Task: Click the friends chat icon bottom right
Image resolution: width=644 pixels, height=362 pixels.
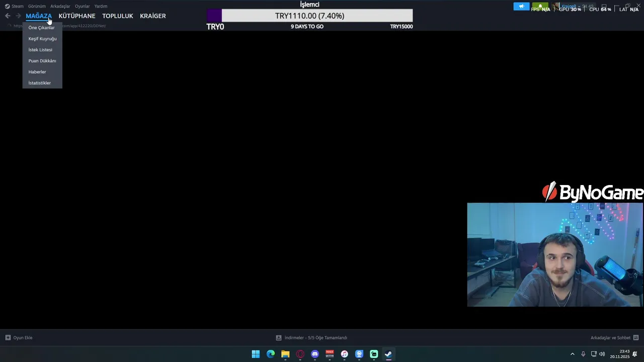Action: coord(636,338)
